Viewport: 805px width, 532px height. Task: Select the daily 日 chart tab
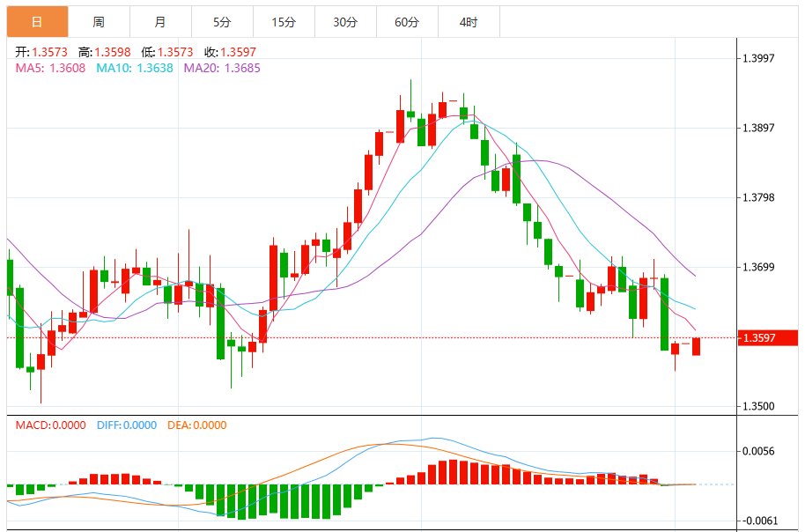[x=38, y=22]
